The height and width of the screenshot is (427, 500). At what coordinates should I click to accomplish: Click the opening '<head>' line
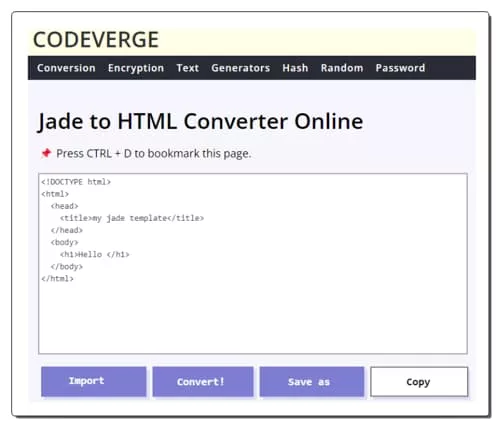click(x=64, y=206)
